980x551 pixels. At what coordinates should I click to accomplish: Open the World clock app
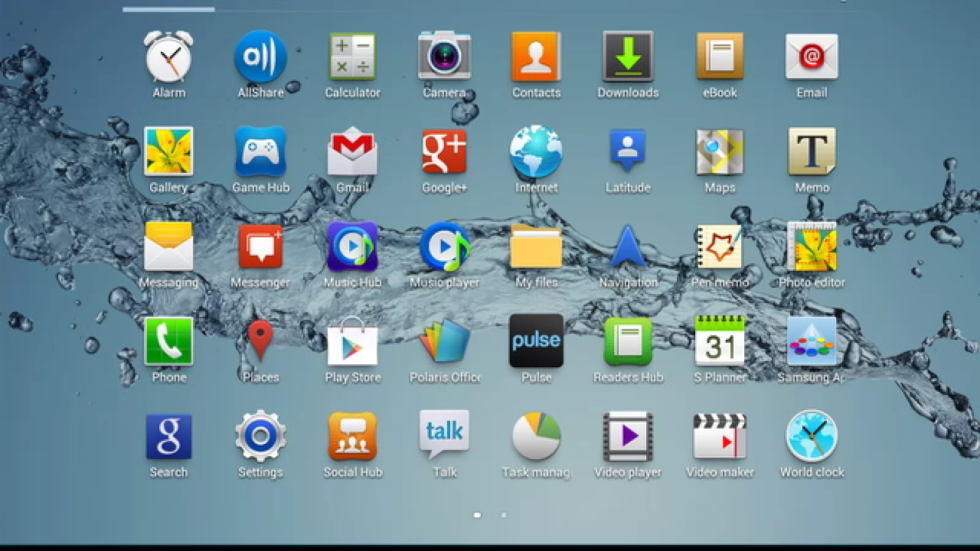812,436
